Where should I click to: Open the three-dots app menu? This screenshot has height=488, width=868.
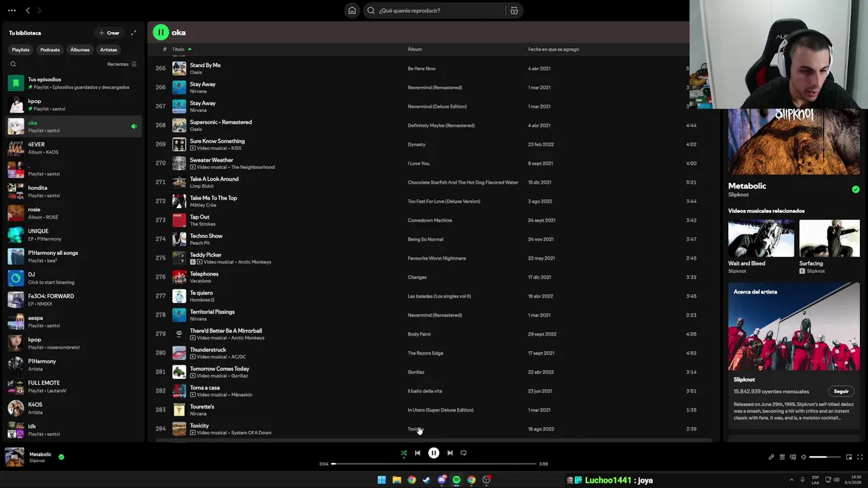12,10
